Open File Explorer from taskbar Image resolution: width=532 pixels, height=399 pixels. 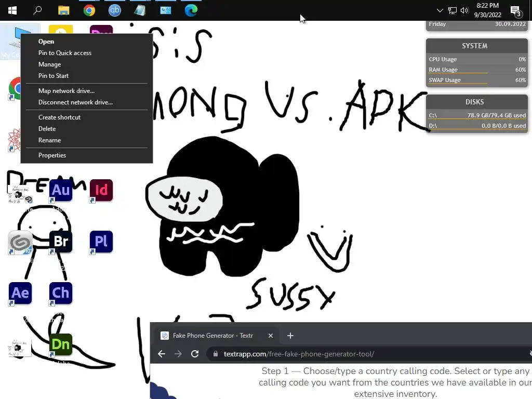tap(63, 10)
